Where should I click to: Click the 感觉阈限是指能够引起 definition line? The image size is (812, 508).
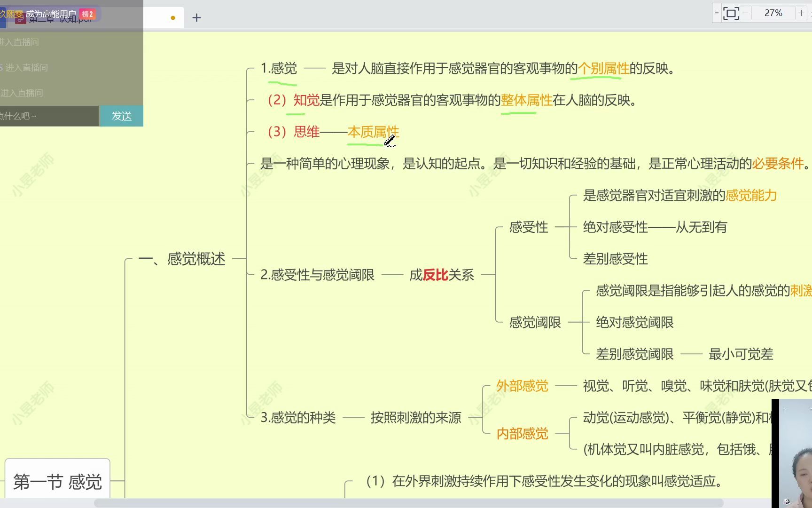pyautogui.click(x=703, y=291)
